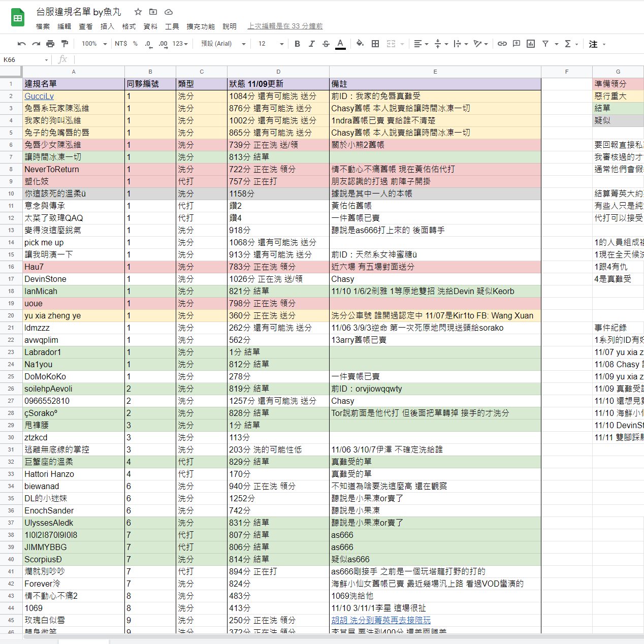Open the 123 number format dropdown
This screenshot has width=644, height=644.
pyautogui.click(x=180, y=44)
